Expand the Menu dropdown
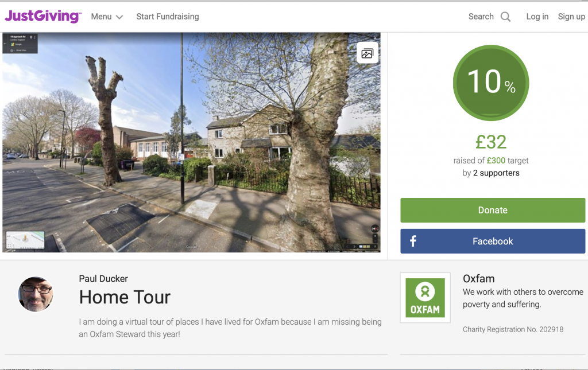 pyautogui.click(x=107, y=17)
